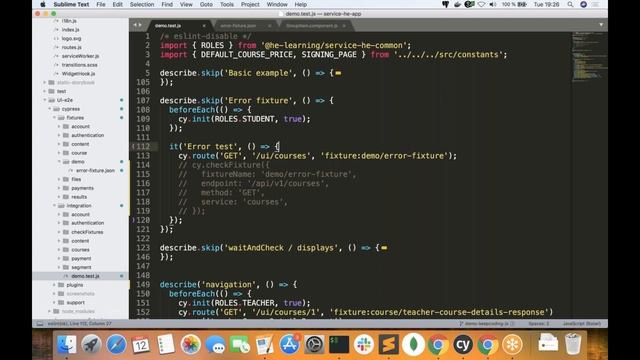
Task: Close the demo.test.js tab
Action: click(x=204, y=26)
